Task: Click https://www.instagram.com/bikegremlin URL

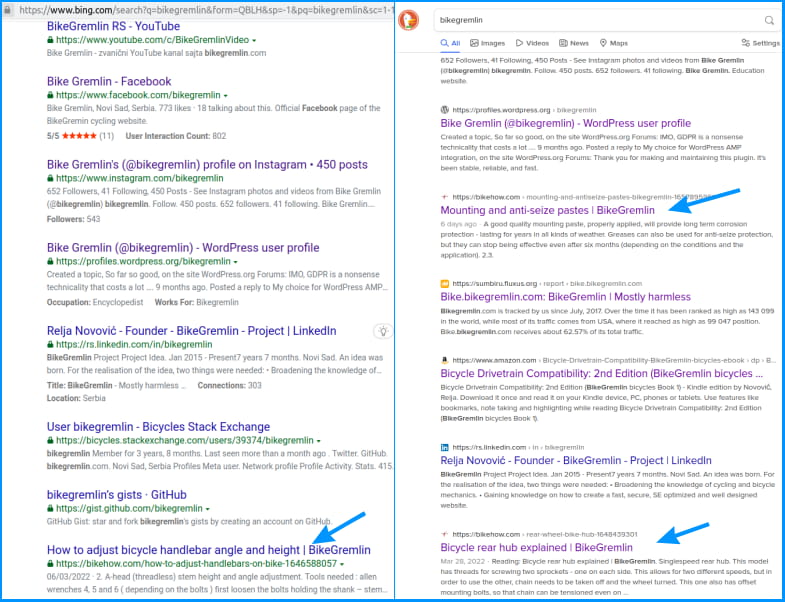Action: pos(140,178)
